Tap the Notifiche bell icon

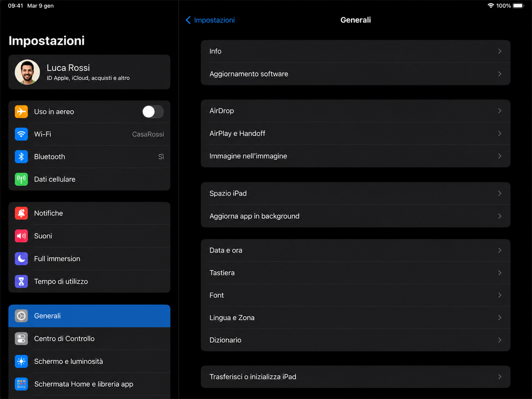(x=21, y=213)
